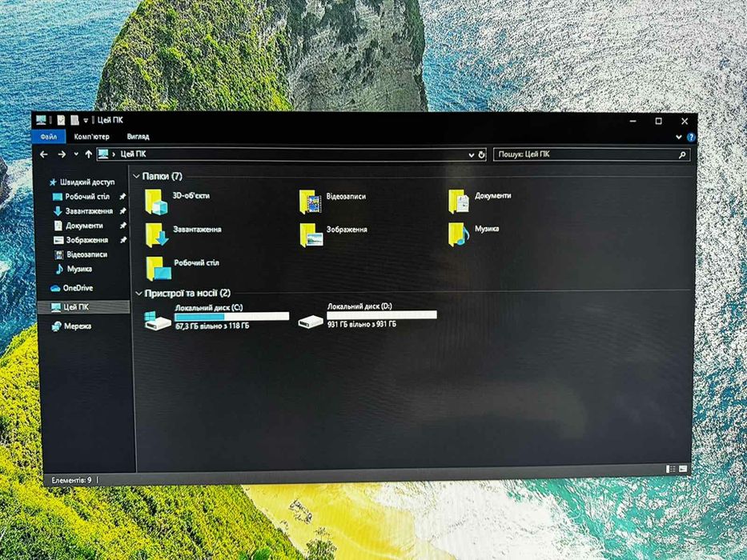Click the Швидкий доступ star icon
Screen dimensions: 747x560
53,182
